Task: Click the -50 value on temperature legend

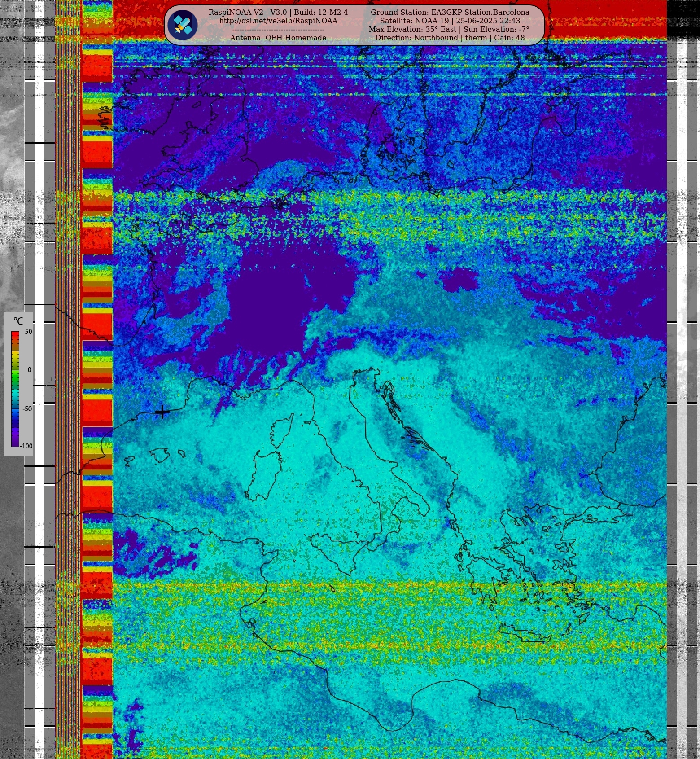Action: [27, 409]
